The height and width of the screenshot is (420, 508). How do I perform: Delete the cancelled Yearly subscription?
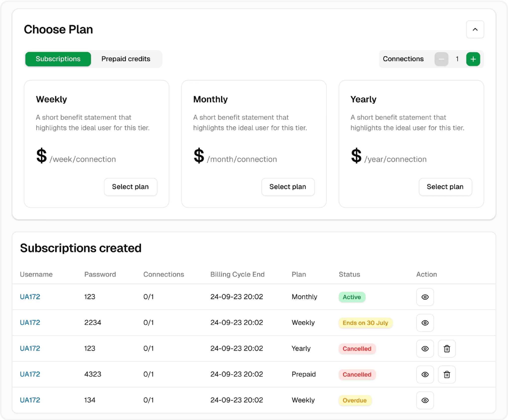pyautogui.click(x=447, y=349)
